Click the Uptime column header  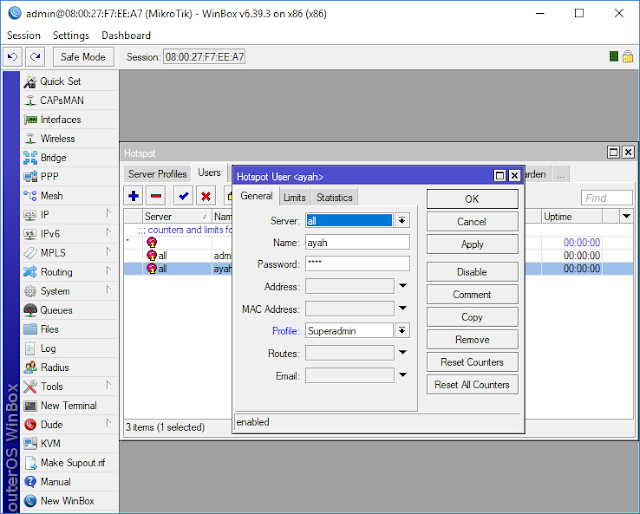(571, 216)
